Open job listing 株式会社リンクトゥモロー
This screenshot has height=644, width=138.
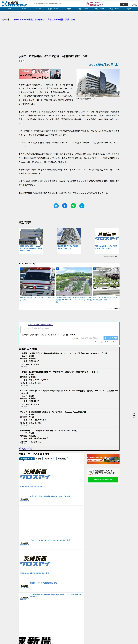point(59,372)
